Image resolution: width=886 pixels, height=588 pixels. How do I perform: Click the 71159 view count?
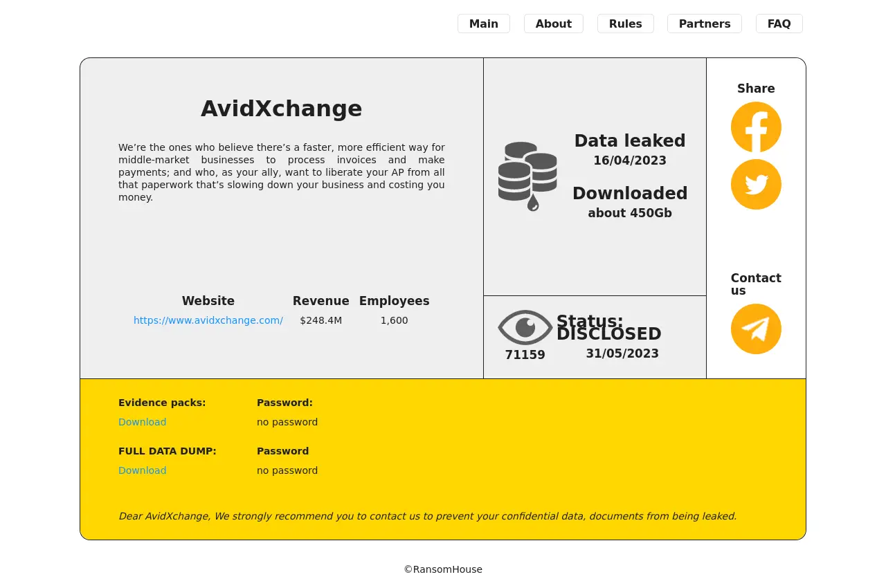[x=525, y=355]
